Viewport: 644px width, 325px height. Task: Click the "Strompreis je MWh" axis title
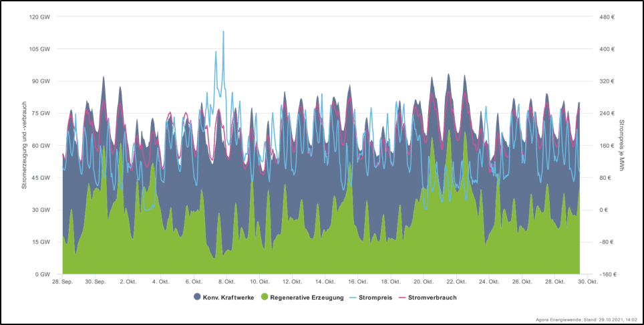click(621, 145)
